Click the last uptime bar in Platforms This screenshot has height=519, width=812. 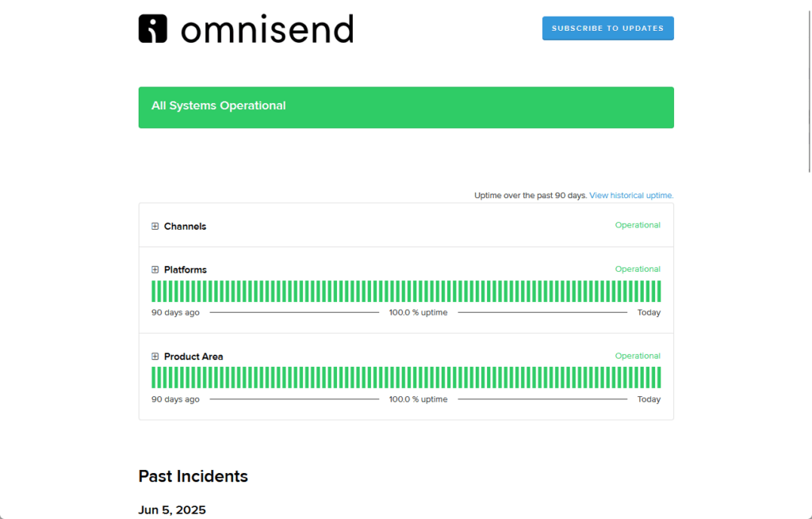659,292
